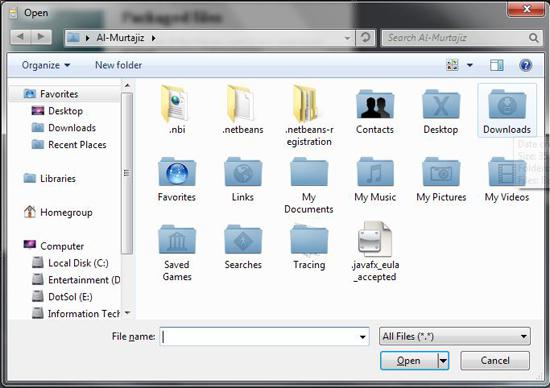Screen dimensions: 550x388
Task: Select Favorites in the navigation pane
Action: click(x=59, y=94)
